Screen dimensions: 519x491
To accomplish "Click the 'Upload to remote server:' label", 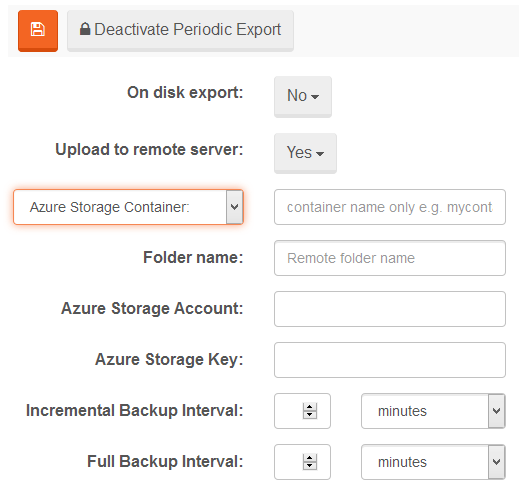I will tap(149, 149).
